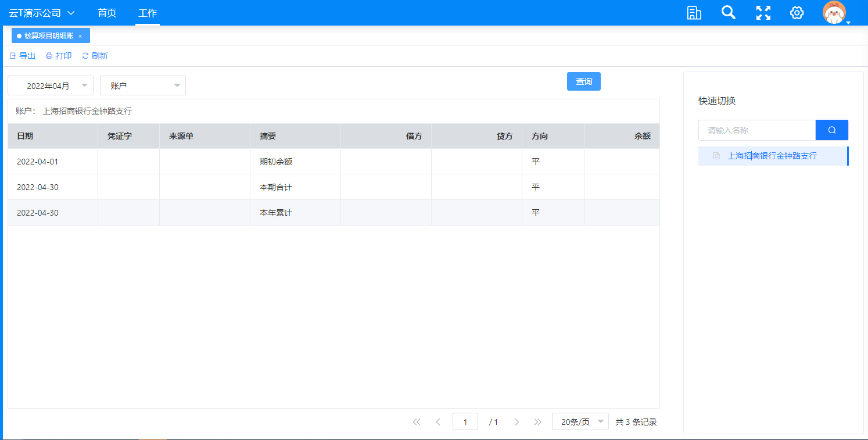Click the 查询 button
Screen dimensions: 868x440
coord(583,81)
